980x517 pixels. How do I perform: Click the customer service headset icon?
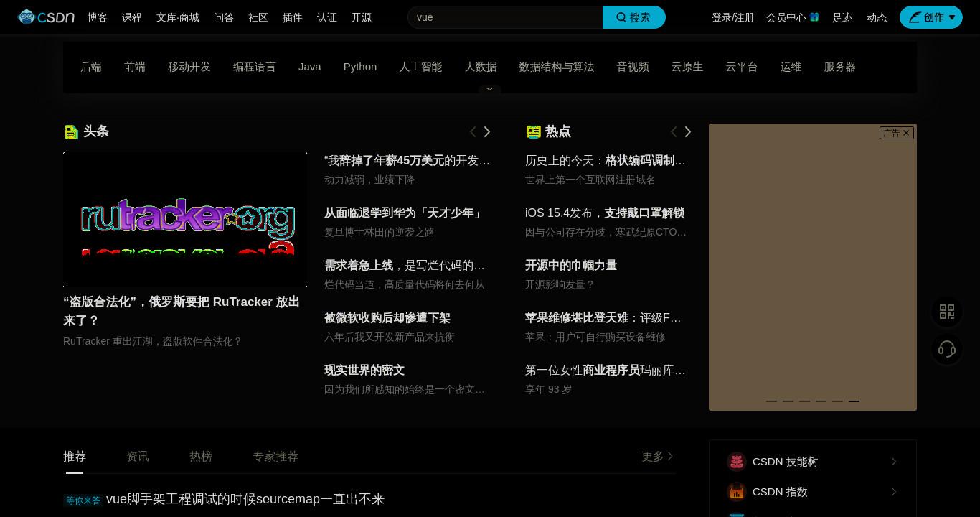[947, 349]
